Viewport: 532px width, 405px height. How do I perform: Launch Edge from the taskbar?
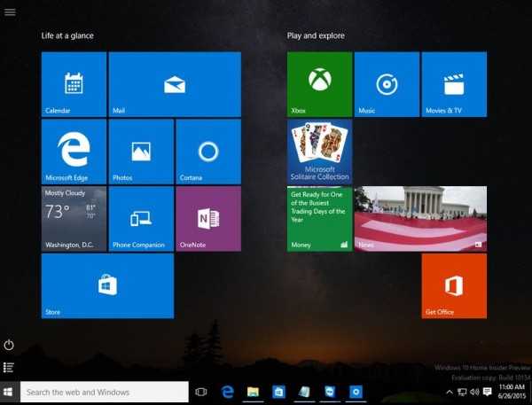228,392
